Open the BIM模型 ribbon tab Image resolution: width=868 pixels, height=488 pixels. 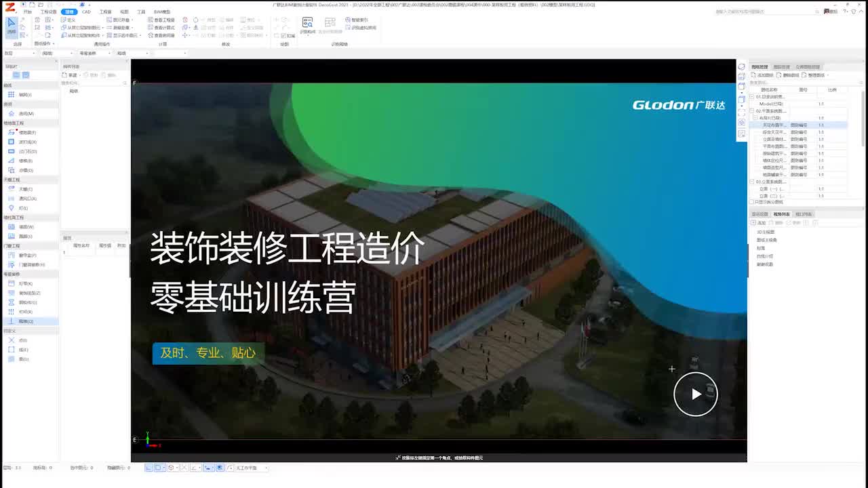pos(162,12)
